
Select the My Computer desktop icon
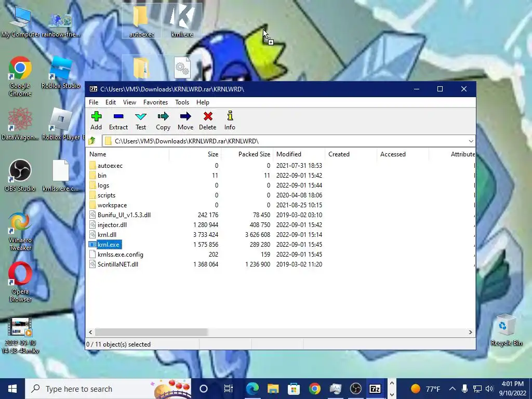[20, 22]
